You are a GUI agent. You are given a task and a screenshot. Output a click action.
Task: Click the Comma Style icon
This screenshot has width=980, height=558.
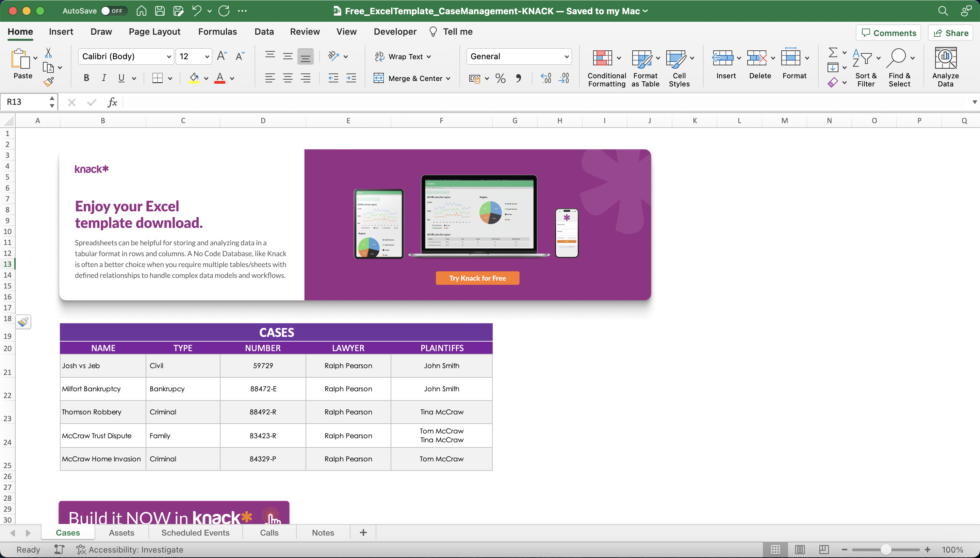click(519, 78)
